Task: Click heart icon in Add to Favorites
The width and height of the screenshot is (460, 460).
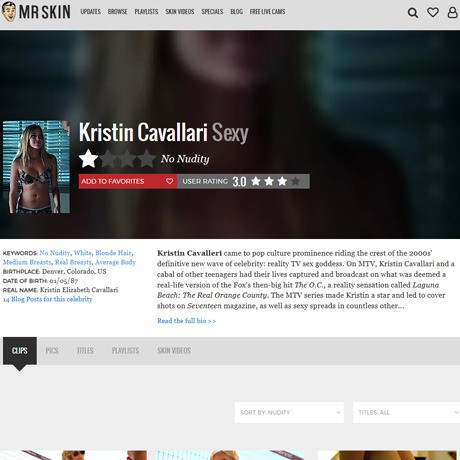Action: pos(169,181)
